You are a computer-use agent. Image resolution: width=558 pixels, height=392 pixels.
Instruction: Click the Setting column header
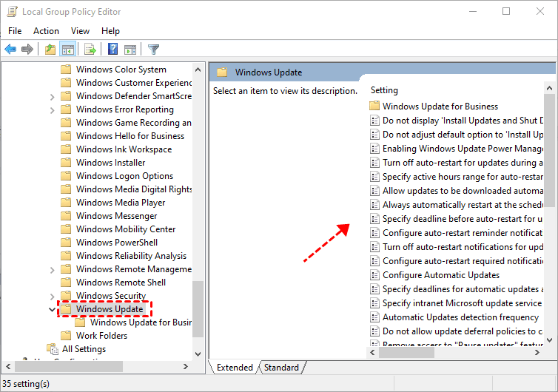pyautogui.click(x=384, y=90)
